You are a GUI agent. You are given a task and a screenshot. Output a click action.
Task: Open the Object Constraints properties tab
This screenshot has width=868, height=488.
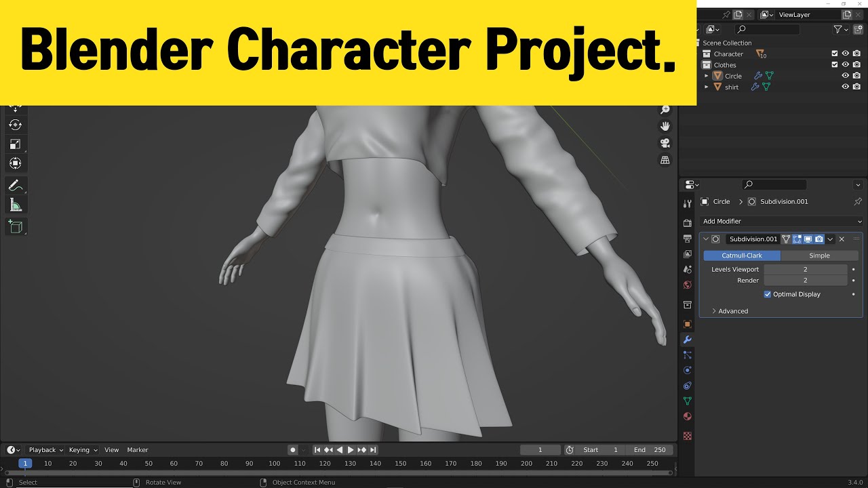(688, 386)
